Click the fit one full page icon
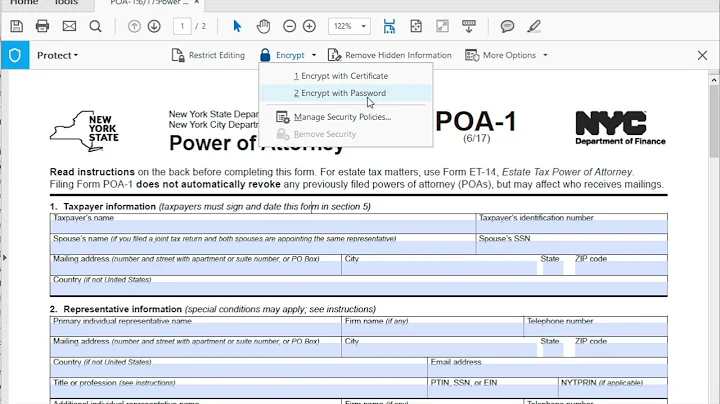Viewport: 720px width, 404px height. (416, 26)
